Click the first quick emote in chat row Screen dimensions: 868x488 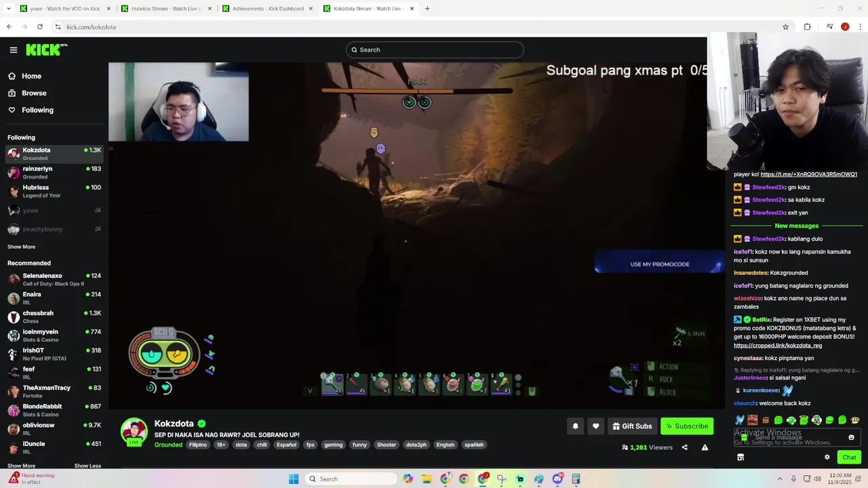(740, 420)
